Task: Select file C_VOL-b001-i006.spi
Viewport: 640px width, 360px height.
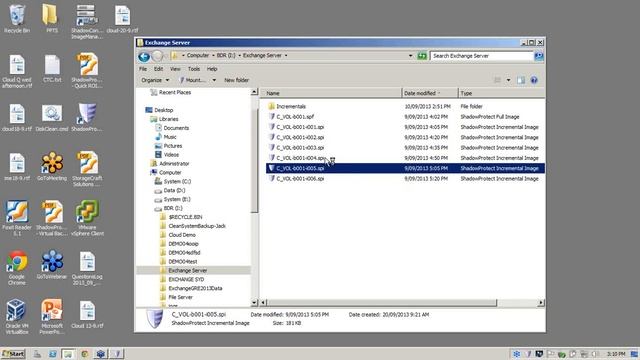Action: 296,179
